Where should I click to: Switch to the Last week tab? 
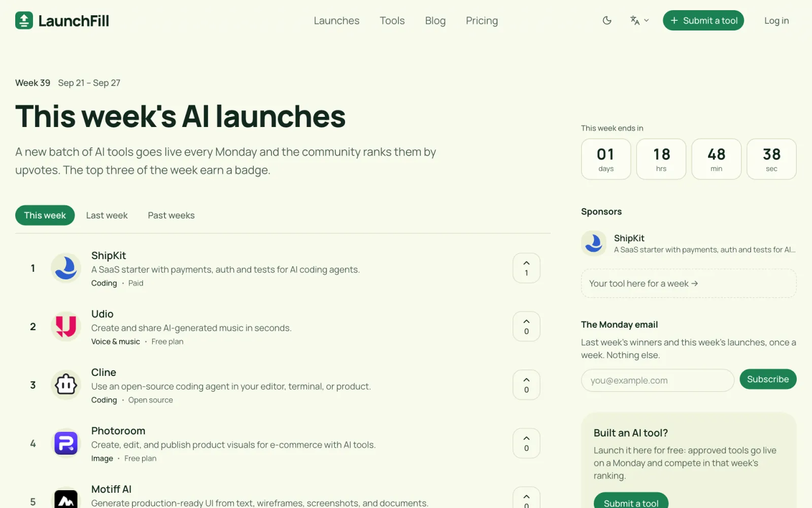107,215
